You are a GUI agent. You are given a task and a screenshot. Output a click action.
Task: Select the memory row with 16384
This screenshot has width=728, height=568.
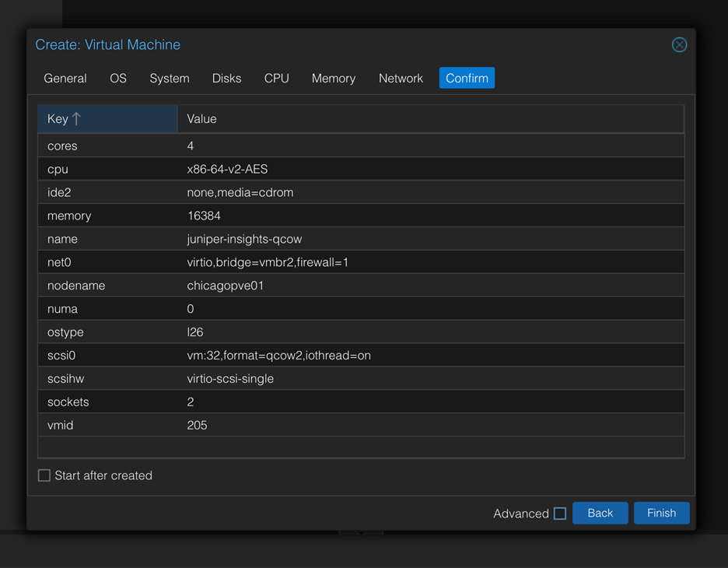click(x=361, y=216)
